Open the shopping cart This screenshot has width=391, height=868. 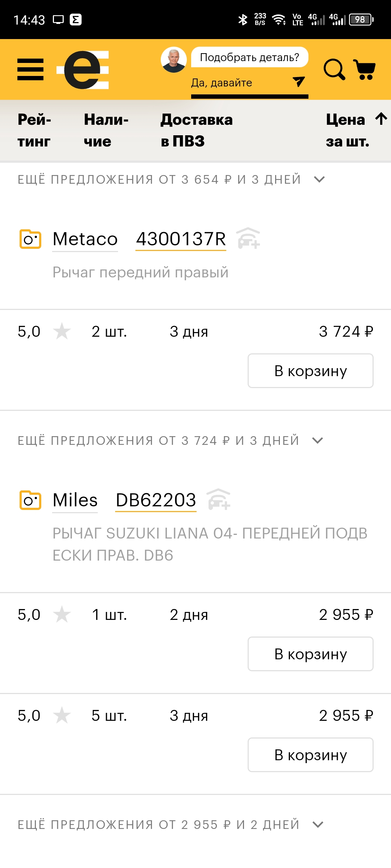coord(365,69)
